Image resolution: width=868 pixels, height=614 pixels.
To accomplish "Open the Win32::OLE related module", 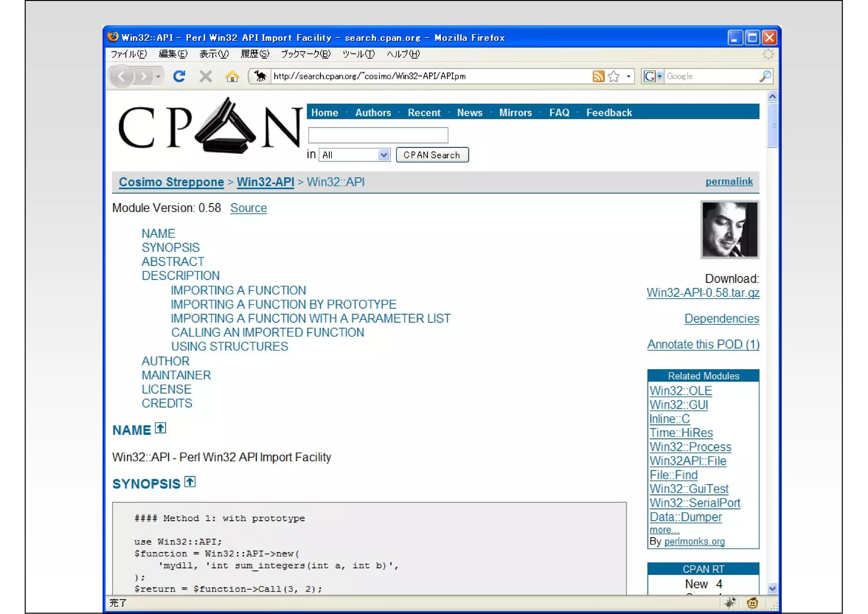I will pos(681,391).
